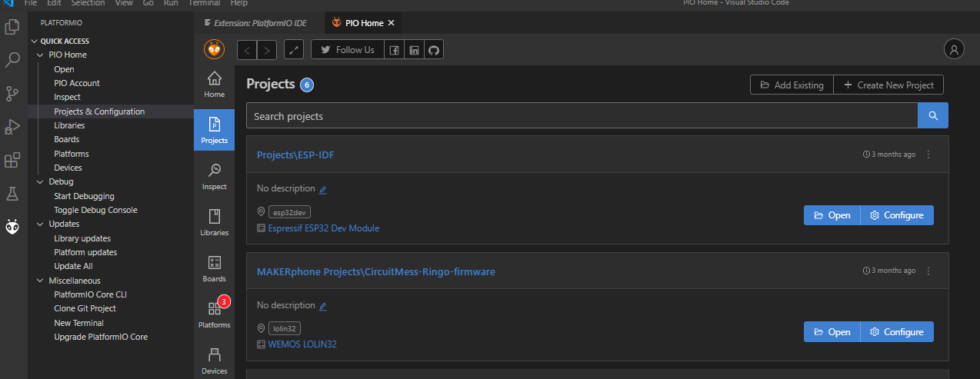The height and width of the screenshot is (379, 980).
Task: Click MAKERphone Projects\CircuitMess-Ringo-firmware title
Action: tap(375, 272)
